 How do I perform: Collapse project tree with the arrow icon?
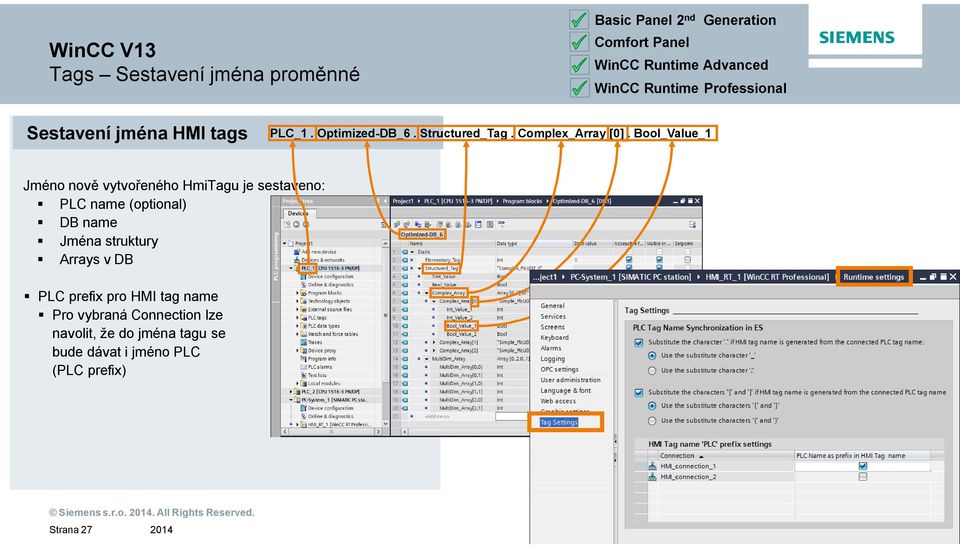coord(385,201)
